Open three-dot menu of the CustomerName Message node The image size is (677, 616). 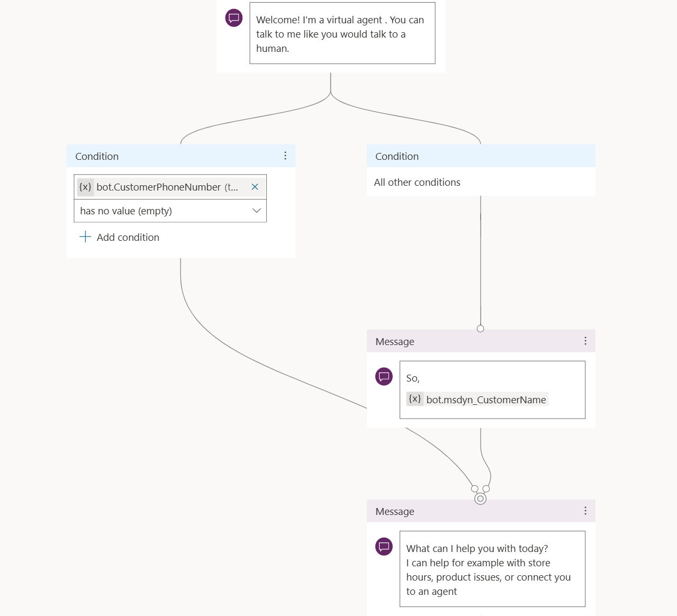585,341
